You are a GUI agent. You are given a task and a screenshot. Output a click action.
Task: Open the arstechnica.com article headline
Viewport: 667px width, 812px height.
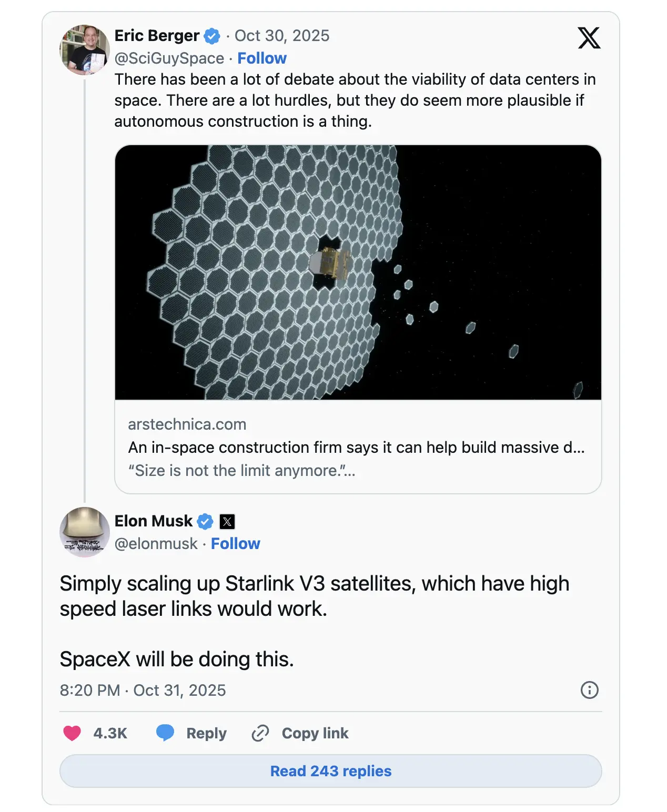(x=356, y=448)
